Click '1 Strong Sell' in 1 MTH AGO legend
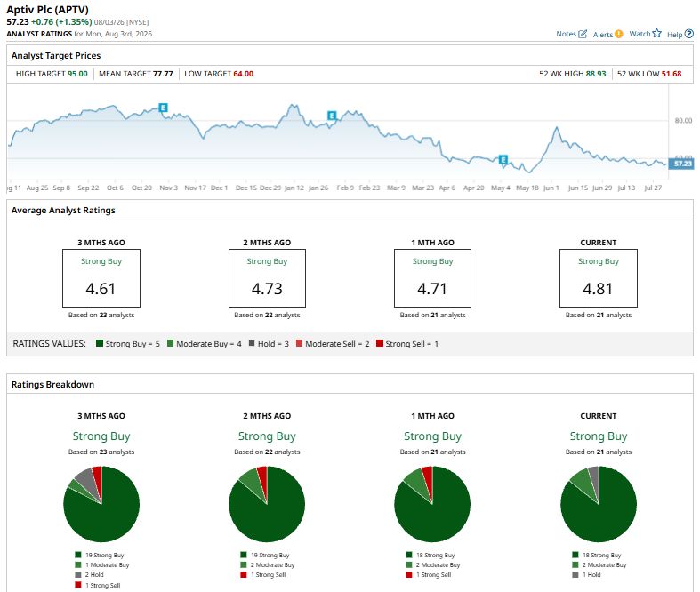Viewport: 700px width, 592px height. [x=433, y=574]
